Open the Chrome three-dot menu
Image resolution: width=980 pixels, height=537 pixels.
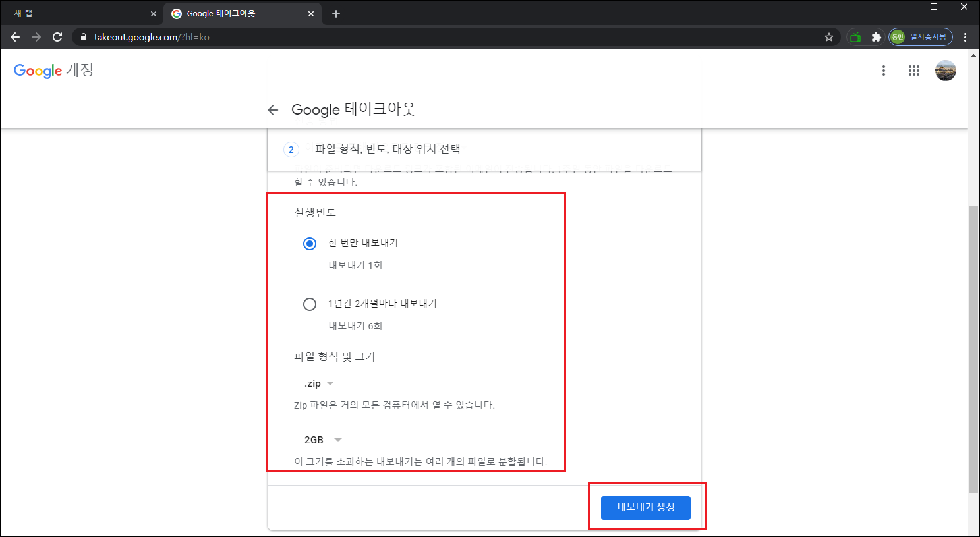click(x=966, y=37)
